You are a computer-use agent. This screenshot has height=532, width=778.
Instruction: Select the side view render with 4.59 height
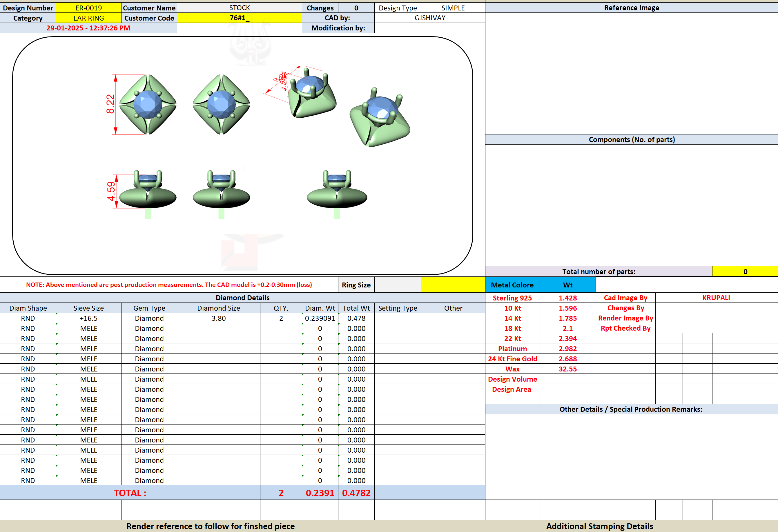tap(147, 194)
